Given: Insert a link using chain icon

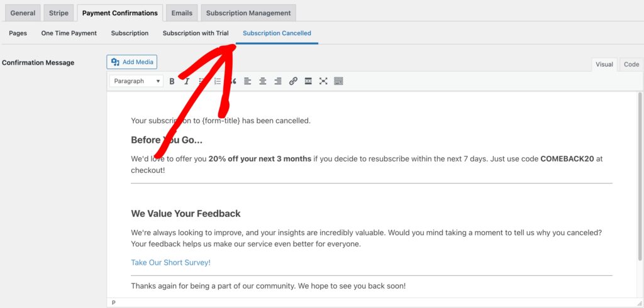Looking at the screenshot, I should coord(293,81).
